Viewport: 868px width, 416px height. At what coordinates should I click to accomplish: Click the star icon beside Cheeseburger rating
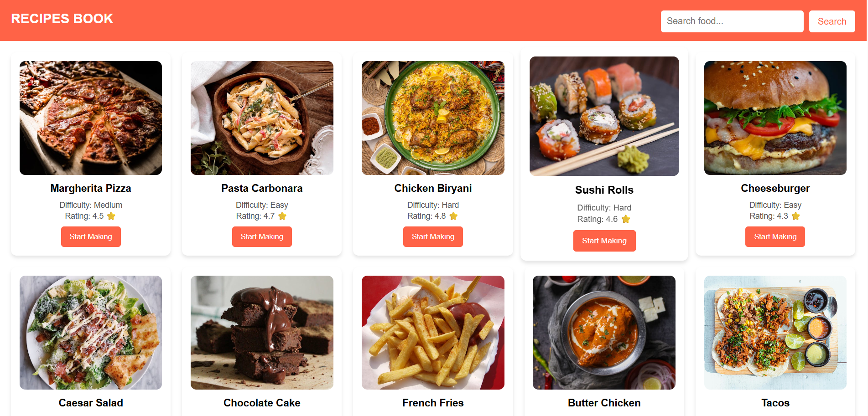click(x=796, y=216)
